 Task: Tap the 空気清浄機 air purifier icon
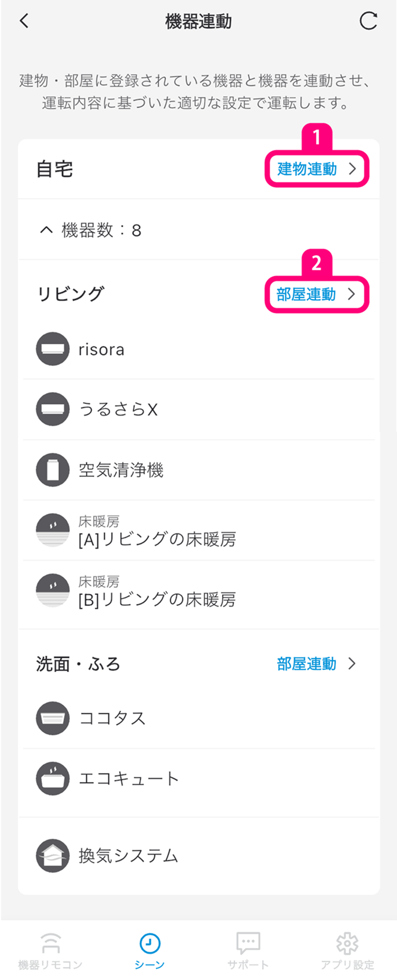click(x=53, y=469)
